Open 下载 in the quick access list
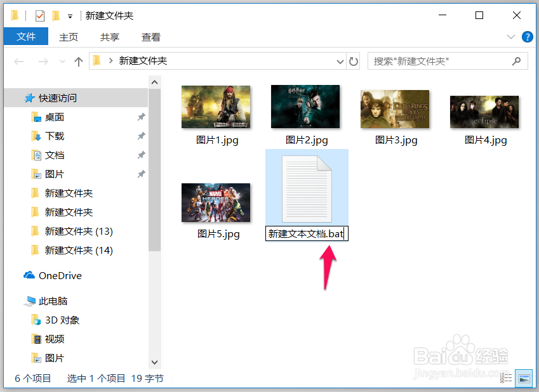The width and height of the screenshot is (539, 392). pos(55,136)
